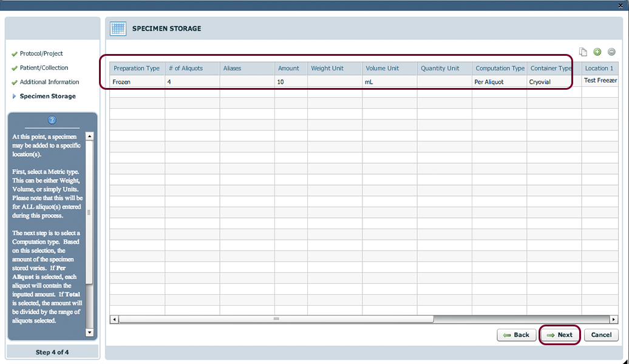This screenshot has width=629, height=364.
Task: Click the Test Freezer location cell
Action: pyautogui.click(x=600, y=81)
